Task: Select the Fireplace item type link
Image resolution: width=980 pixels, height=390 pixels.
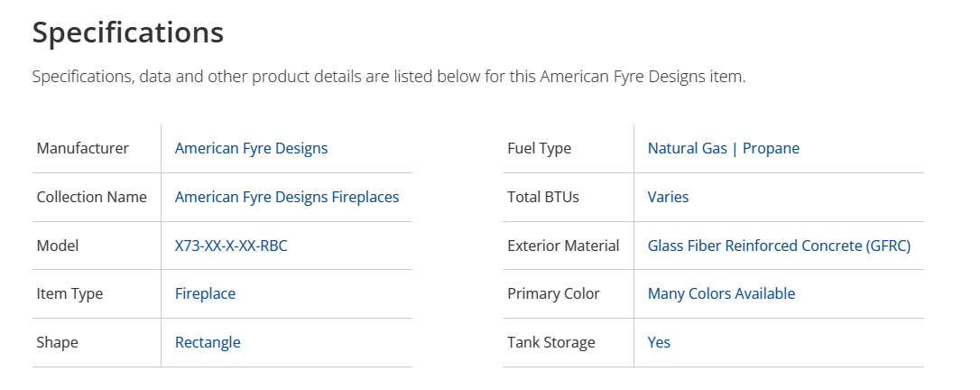Action: click(205, 293)
